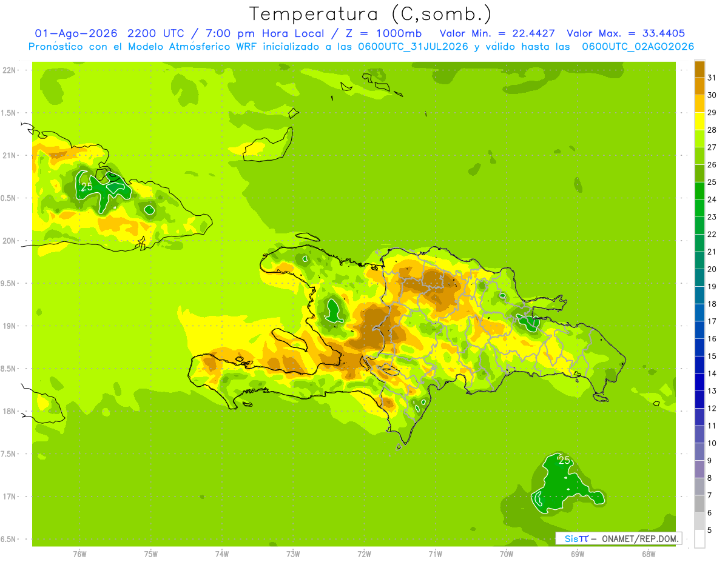Click the gray colorbar swatch between 6 and 7
Screen dimensions: 728x562
pos(699,504)
